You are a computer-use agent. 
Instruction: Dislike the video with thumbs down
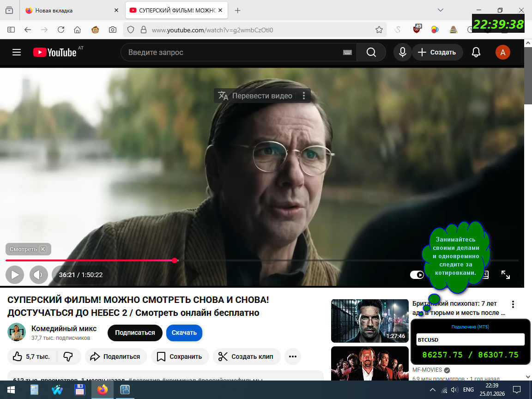tap(68, 357)
